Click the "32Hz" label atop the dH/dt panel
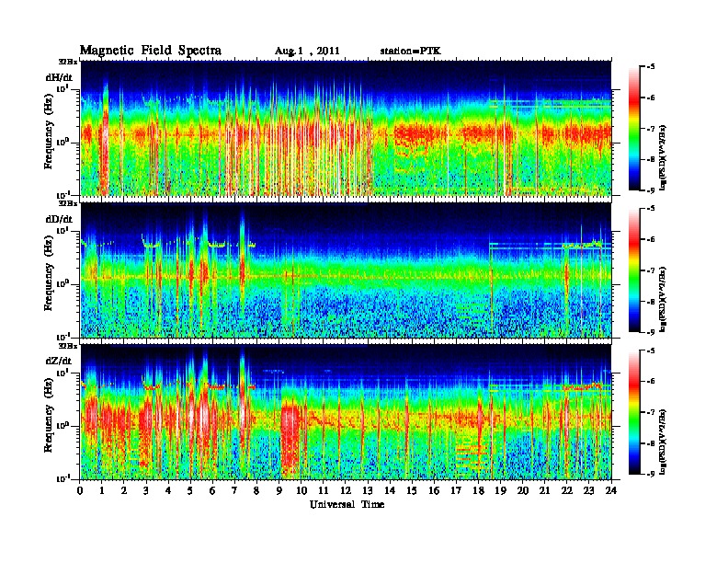The width and height of the screenshot is (728, 563). (x=67, y=61)
